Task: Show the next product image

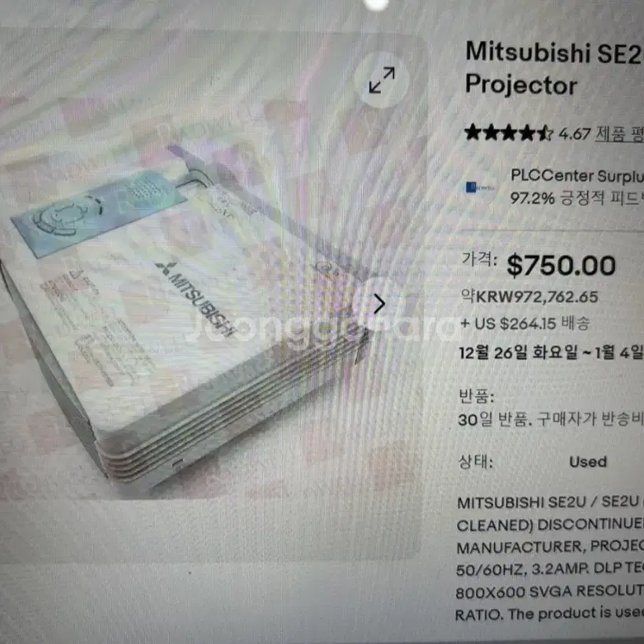Action: pos(379,305)
